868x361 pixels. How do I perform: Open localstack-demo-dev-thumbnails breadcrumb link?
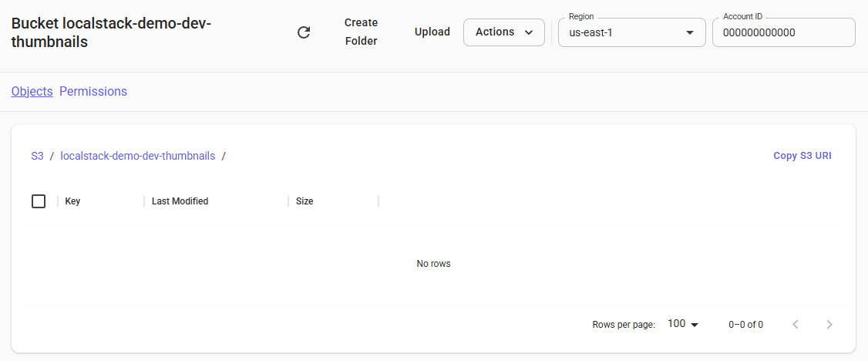[x=137, y=156]
